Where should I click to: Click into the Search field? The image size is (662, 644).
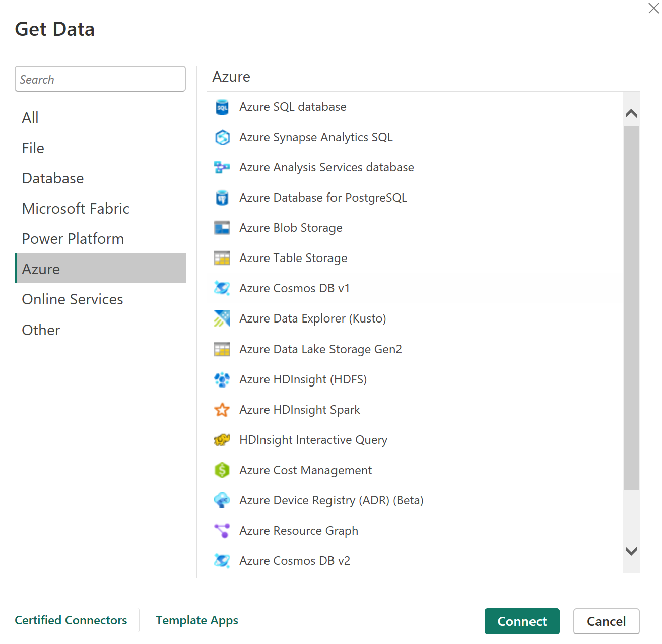[x=100, y=79]
